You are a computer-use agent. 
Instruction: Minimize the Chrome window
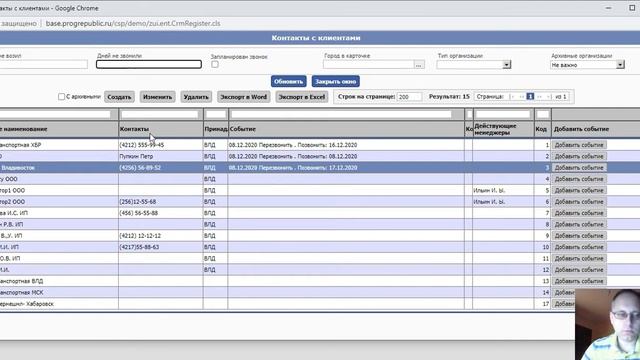click(x=608, y=8)
